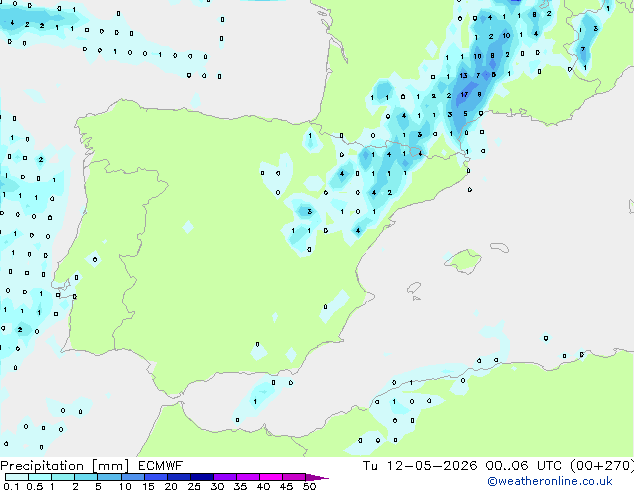Image resolution: width=634 pixels, height=490 pixels.
Task: Select the 35–40 mm legend swatch
Action: tap(247, 477)
